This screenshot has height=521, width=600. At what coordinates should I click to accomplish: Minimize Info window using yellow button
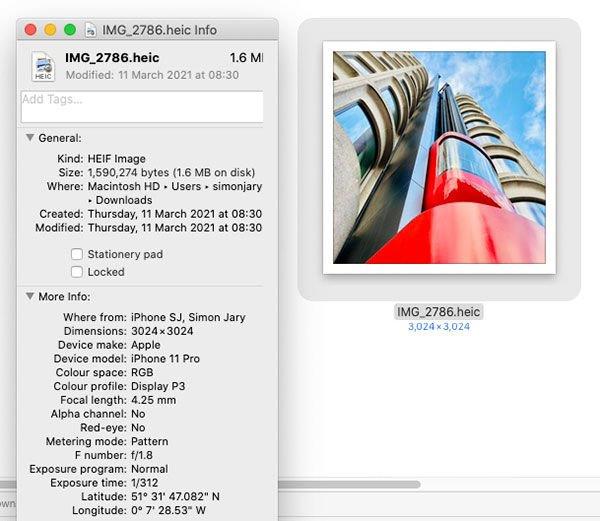pyautogui.click(x=50, y=29)
